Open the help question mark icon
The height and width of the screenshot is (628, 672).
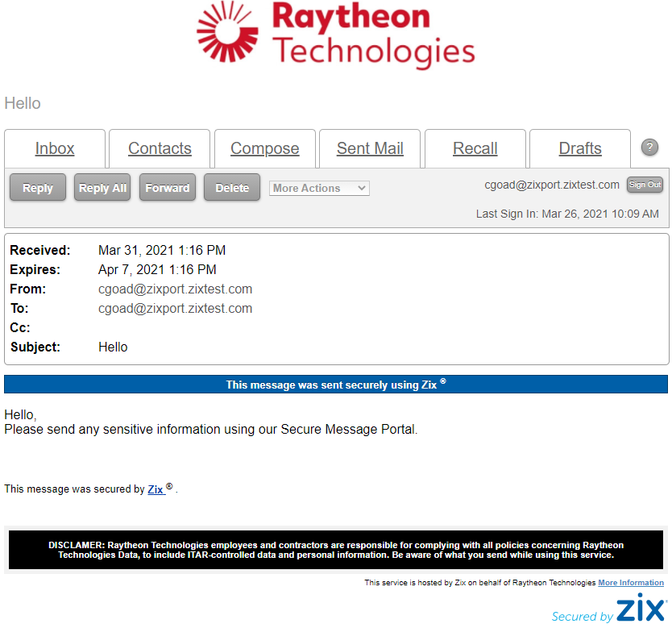pyautogui.click(x=649, y=148)
